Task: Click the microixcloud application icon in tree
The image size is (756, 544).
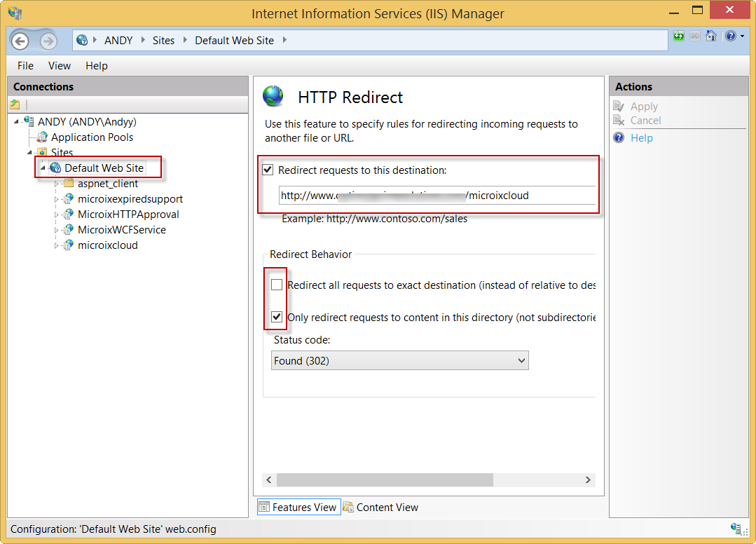Action: tap(68, 245)
